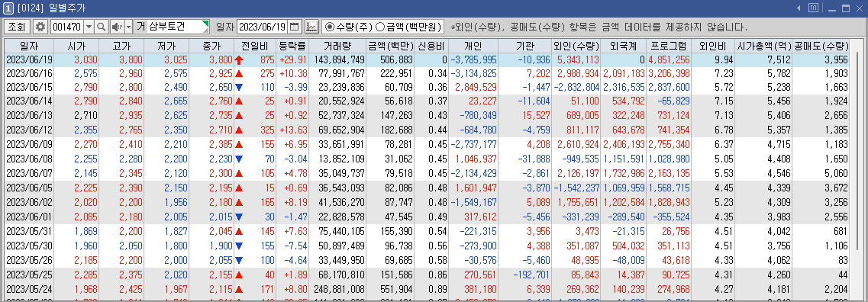Click program value 4,851,256

(x=669, y=59)
